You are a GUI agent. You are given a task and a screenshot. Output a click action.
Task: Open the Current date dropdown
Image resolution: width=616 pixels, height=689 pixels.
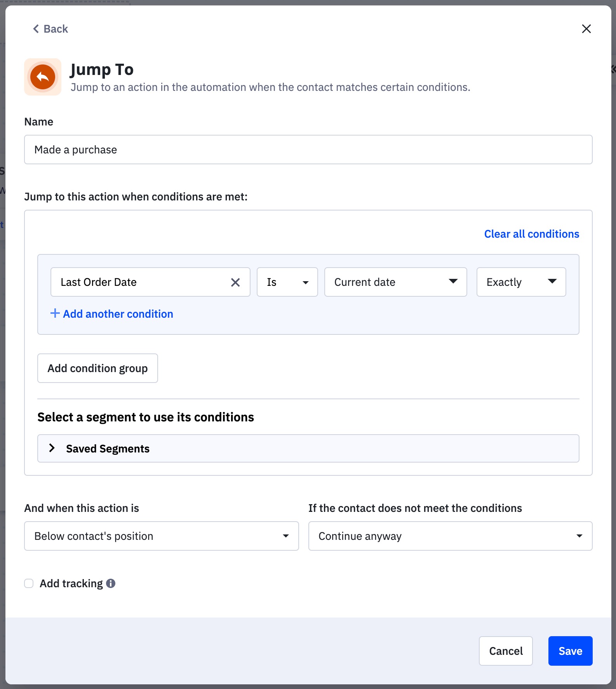click(x=395, y=282)
